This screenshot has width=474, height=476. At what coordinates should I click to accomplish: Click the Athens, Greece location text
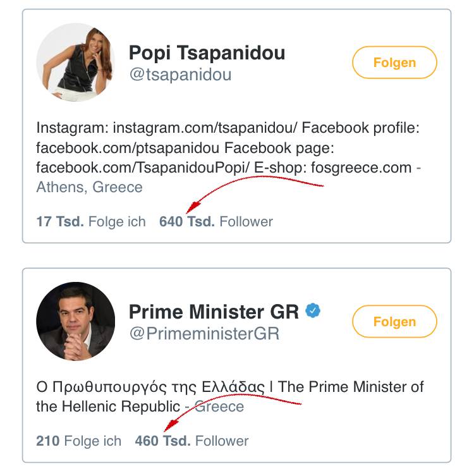pos(89,187)
